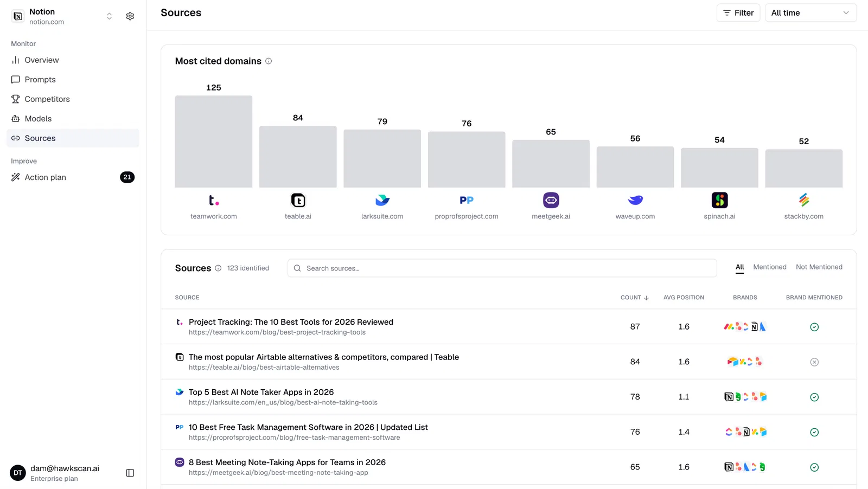868x489 pixels.
Task: Go to Prompts in sidebar
Action: point(73,80)
